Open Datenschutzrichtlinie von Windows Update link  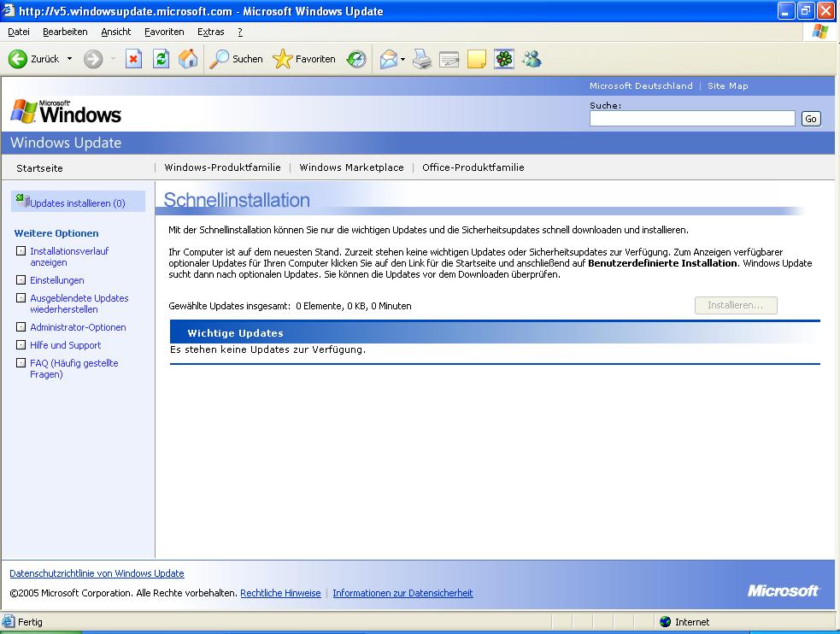pyautogui.click(x=97, y=573)
